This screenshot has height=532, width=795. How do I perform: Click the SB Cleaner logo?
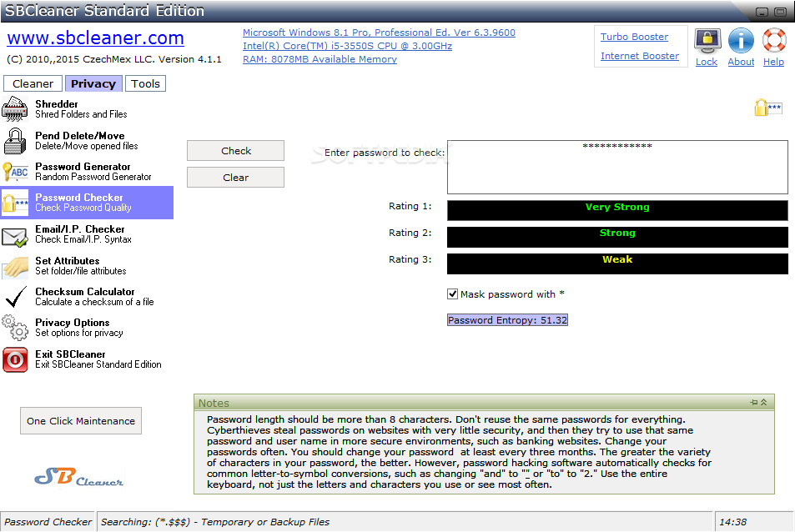coord(79,476)
